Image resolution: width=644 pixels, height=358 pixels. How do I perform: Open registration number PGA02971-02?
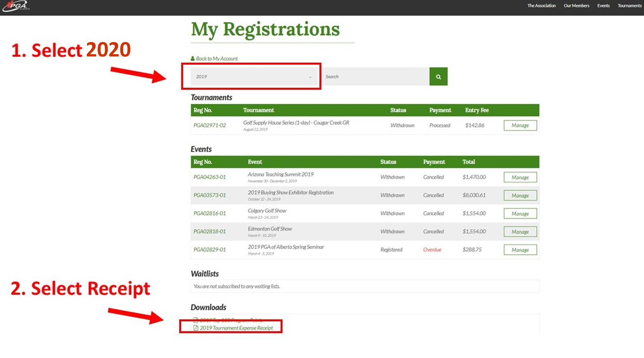210,126
